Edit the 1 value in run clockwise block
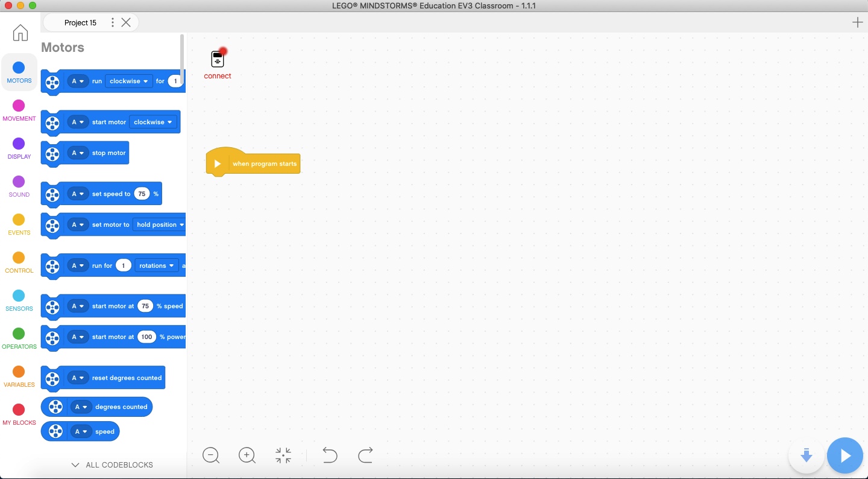This screenshot has height=479, width=868. [176, 81]
